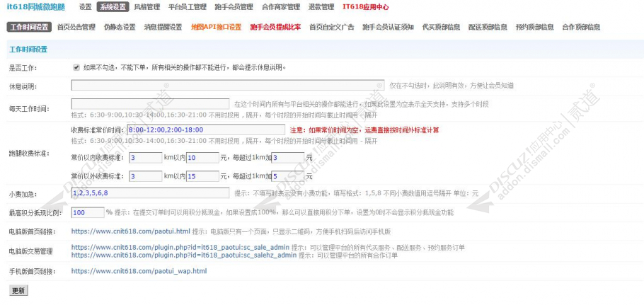Click the red 注意 warning text
644x305 pixels.
coord(364,130)
